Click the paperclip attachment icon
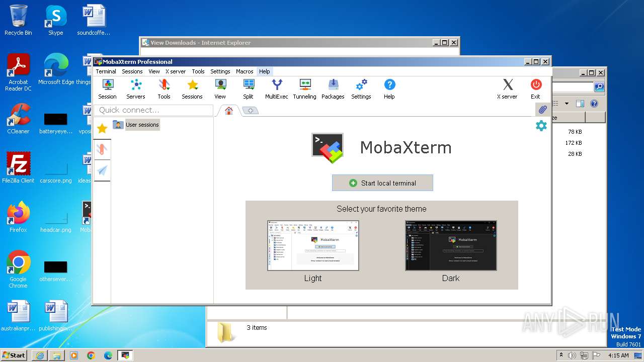644x362 pixels. pyautogui.click(x=542, y=110)
